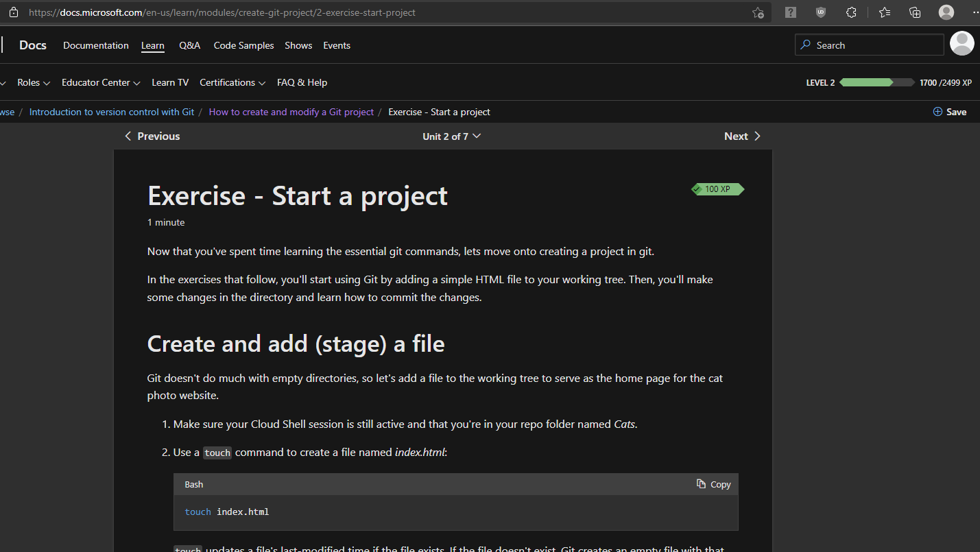980x552 pixels.
Task: Open the browser Extensions menu
Action: coord(851,12)
